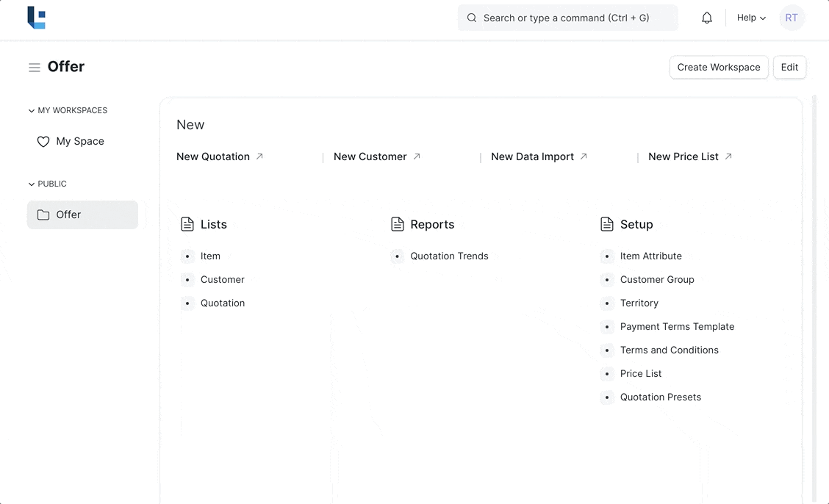This screenshot has height=504, width=829.
Task: Open the Payment Terms Template link
Action: [677, 327]
